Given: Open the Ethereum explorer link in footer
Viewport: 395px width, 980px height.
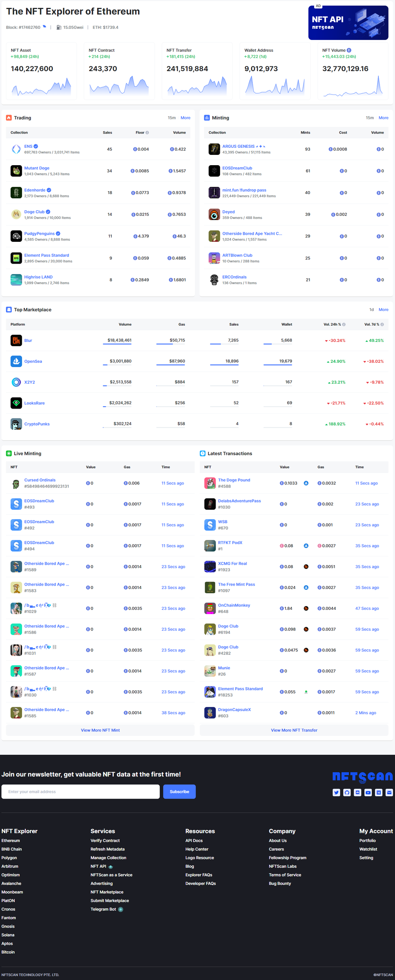Looking at the screenshot, I should pyautogui.click(x=11, y=841).
